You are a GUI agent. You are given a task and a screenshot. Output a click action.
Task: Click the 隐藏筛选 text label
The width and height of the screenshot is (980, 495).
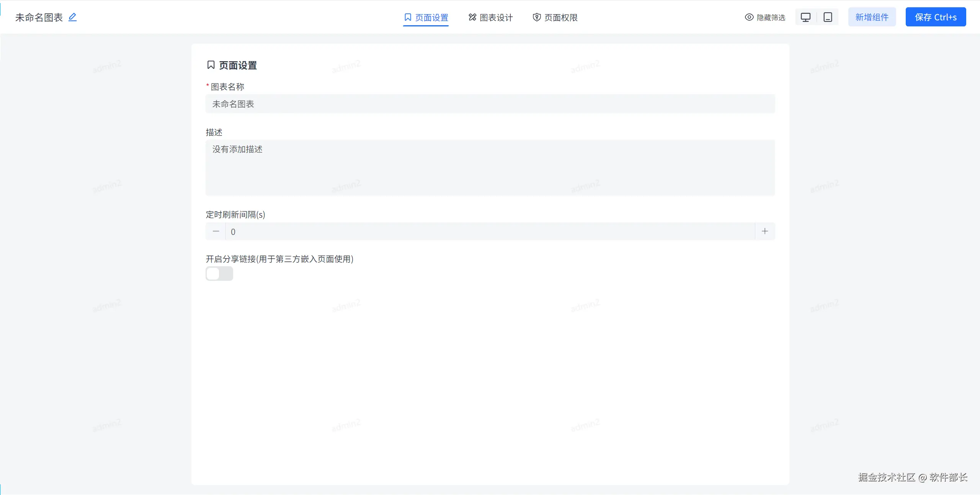coord(771,18)
